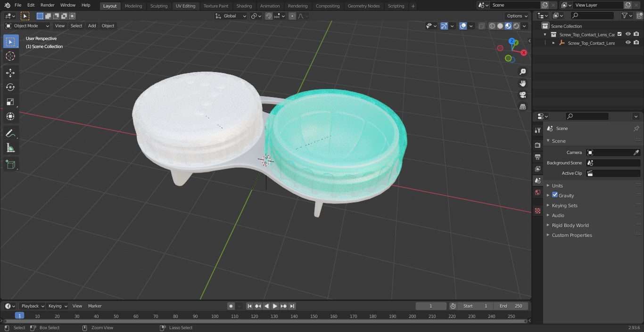This screenshot has height=332, width=644.
Task: Play the animation forward
Action: coord(275,306)
